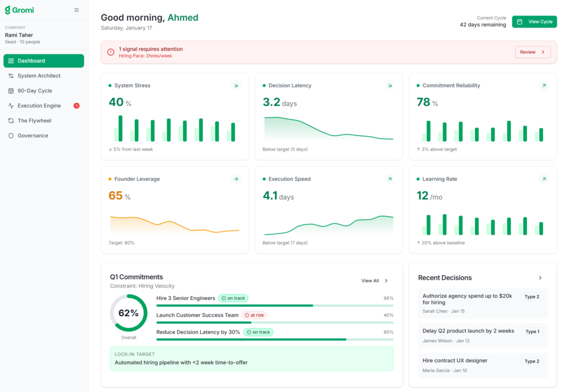Expand Recent Decisions with chevron arrow
Viewport: 568px width, 392px height.
tap(540, 278)
